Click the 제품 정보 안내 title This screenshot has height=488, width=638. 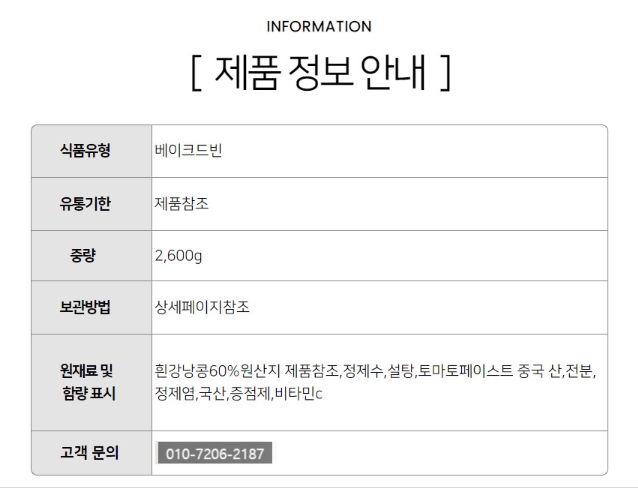(320, 72)
